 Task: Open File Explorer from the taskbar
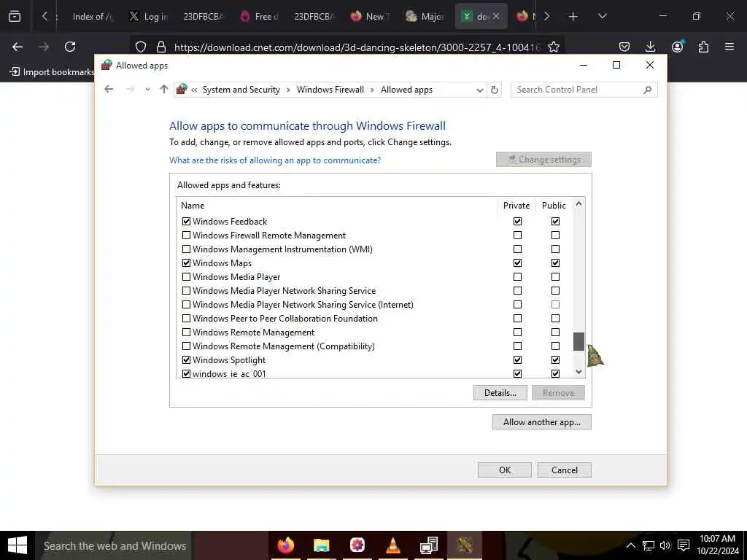pyautogui.click(x=322, y=545)
